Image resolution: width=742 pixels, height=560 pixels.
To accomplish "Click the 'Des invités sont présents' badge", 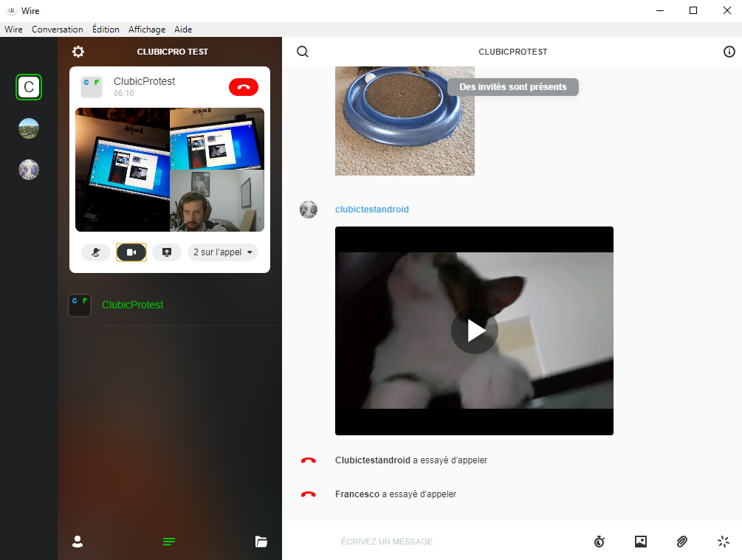I will [x=513, y=87].
